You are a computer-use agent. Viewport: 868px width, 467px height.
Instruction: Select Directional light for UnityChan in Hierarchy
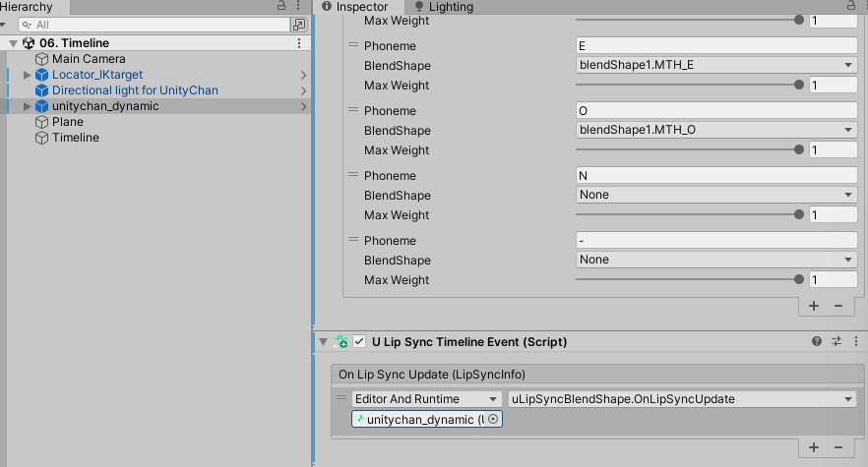tap(135, 90)
